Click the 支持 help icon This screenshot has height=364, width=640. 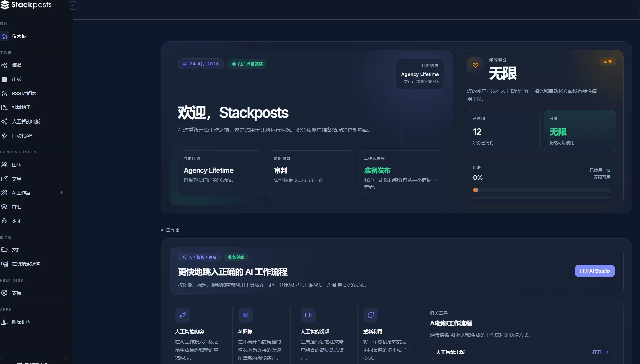point(4,293)
